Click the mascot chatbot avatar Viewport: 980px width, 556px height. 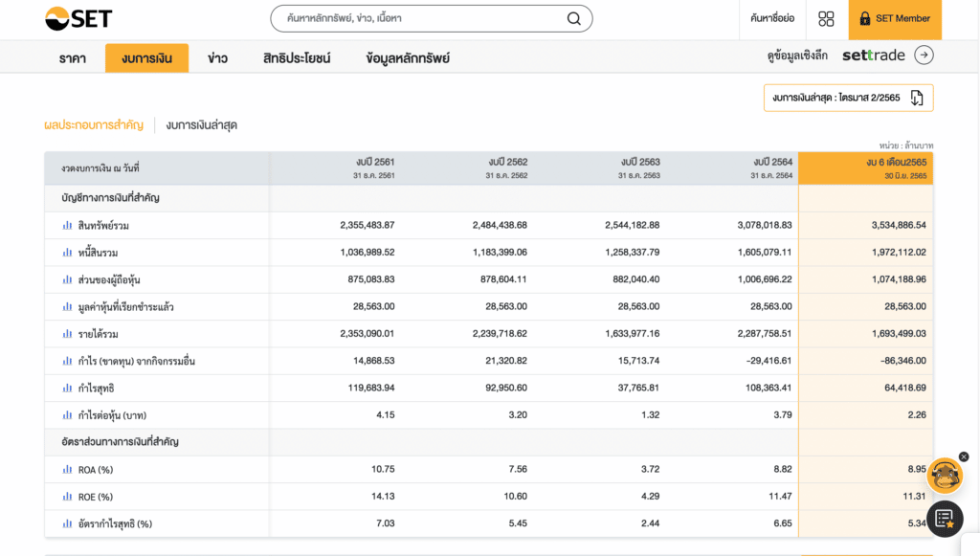point(945,476)
